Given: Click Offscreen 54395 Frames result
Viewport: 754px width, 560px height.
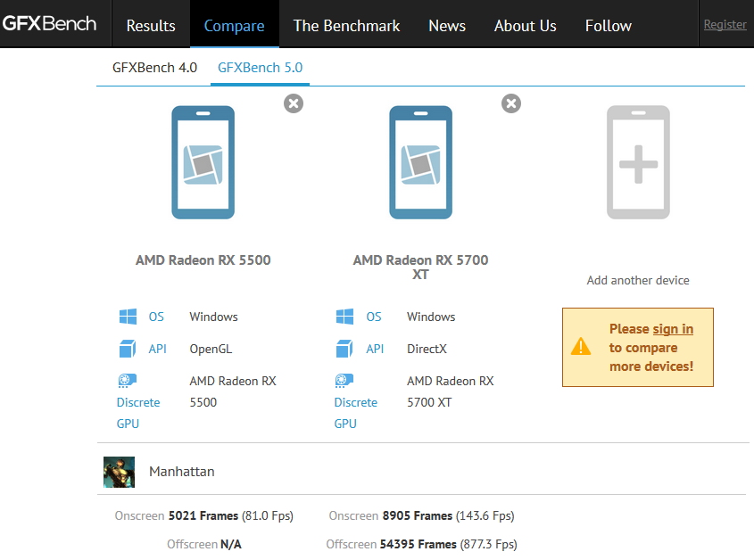Looking at the screenshot, I should click(422, 544).
